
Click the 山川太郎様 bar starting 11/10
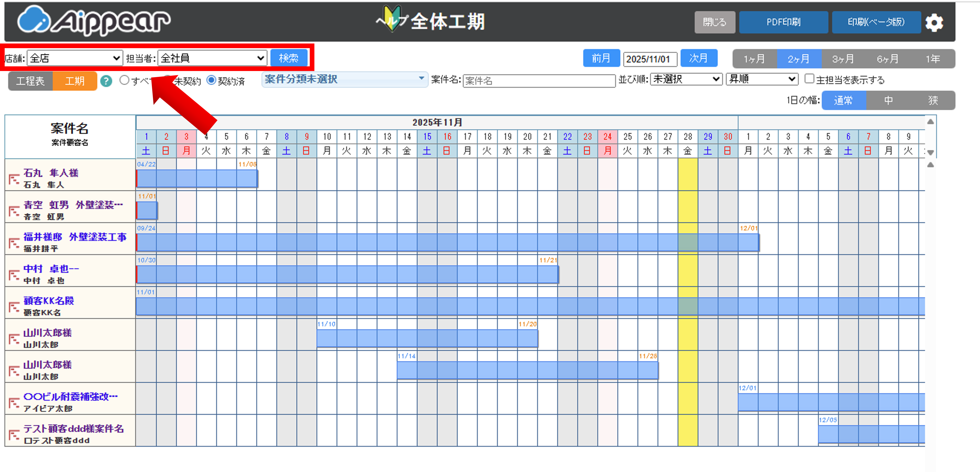427,338
